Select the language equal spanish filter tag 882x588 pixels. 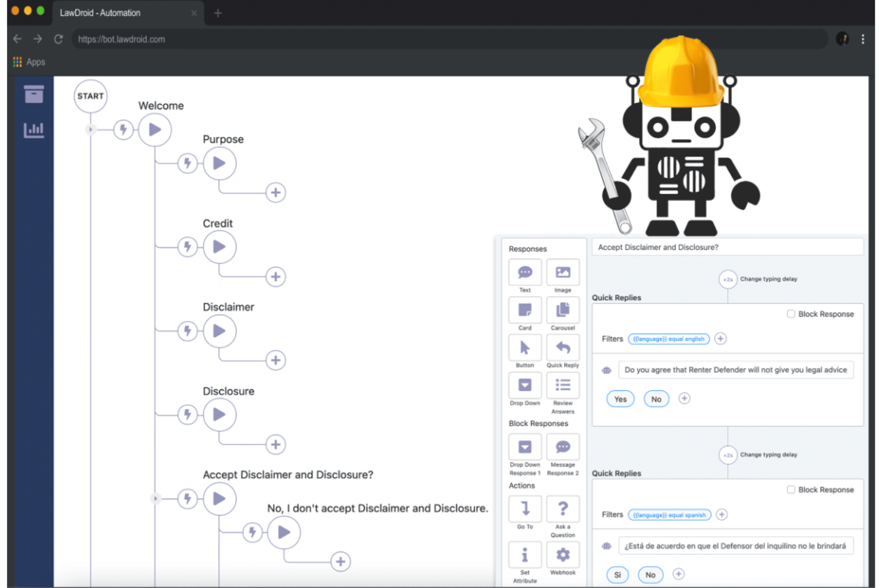coord(669,515)
